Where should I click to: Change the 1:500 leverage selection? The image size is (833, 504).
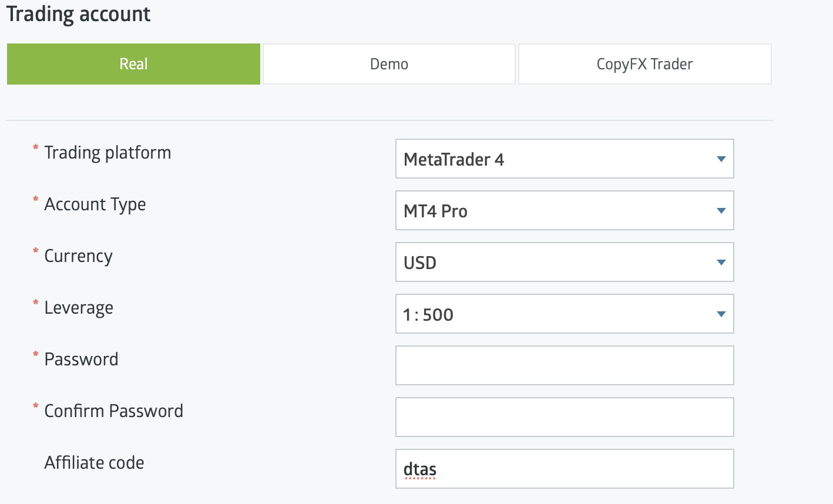click(564, 314)
